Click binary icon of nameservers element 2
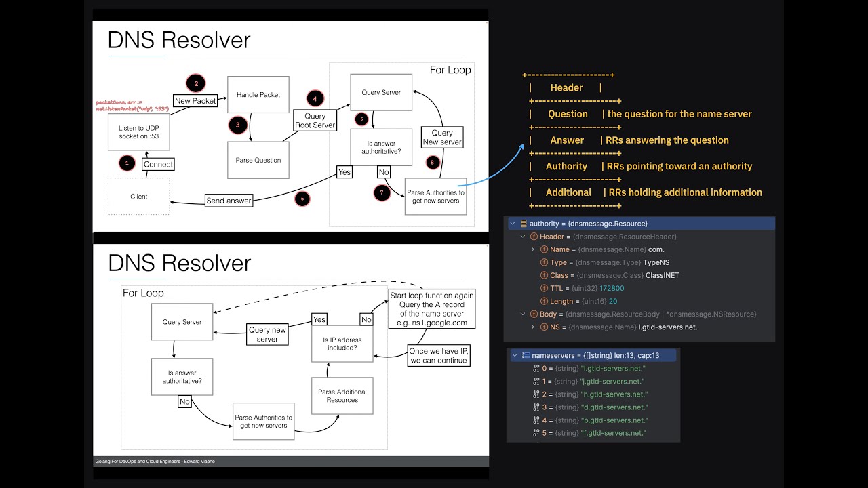 536,394
